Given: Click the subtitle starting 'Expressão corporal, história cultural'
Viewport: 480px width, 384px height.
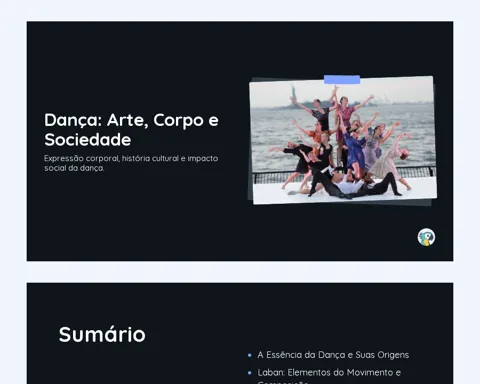Looking at the screenshot, I should click(131, 163).
